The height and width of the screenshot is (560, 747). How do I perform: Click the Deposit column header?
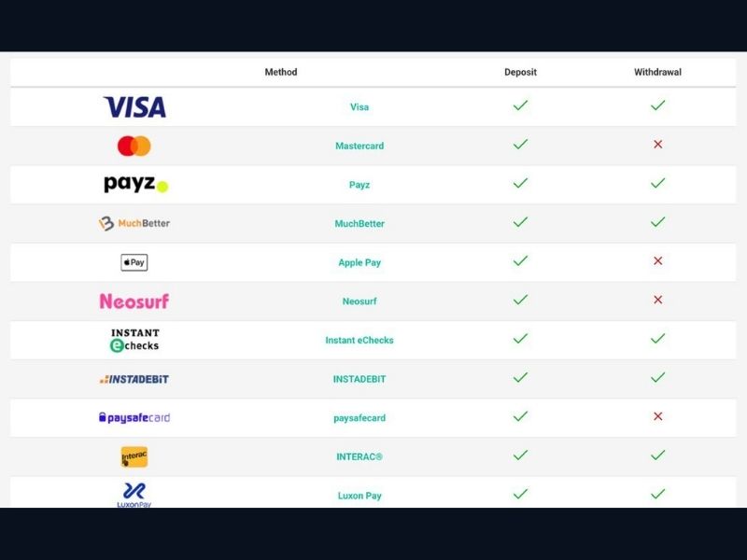pos(520,72)
